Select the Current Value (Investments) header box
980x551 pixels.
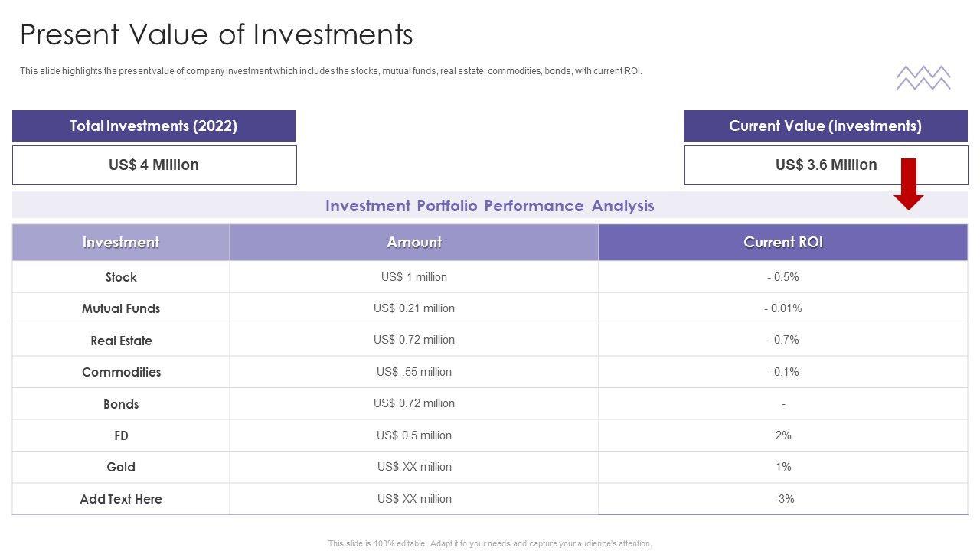pos(825,126)
